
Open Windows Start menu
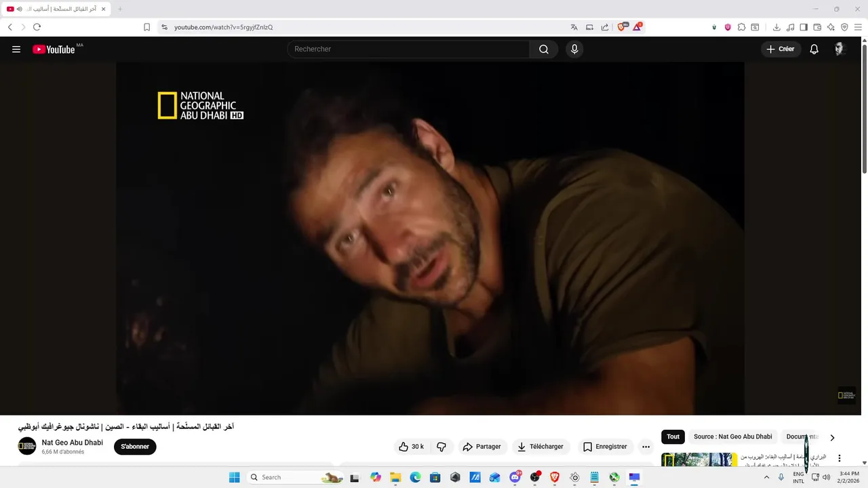[x=234, y=477]
